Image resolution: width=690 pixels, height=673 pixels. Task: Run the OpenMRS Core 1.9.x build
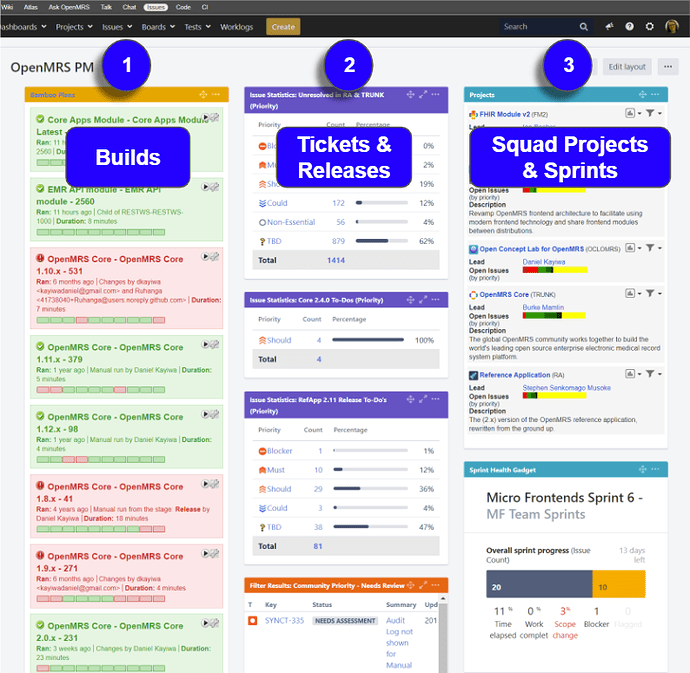[x=206, y=554]
